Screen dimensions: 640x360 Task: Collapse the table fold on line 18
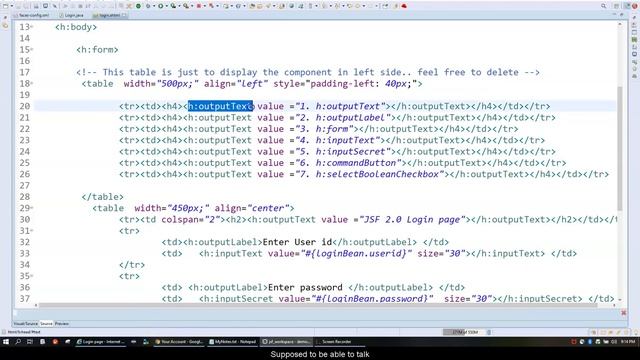[x=32, y=84]
